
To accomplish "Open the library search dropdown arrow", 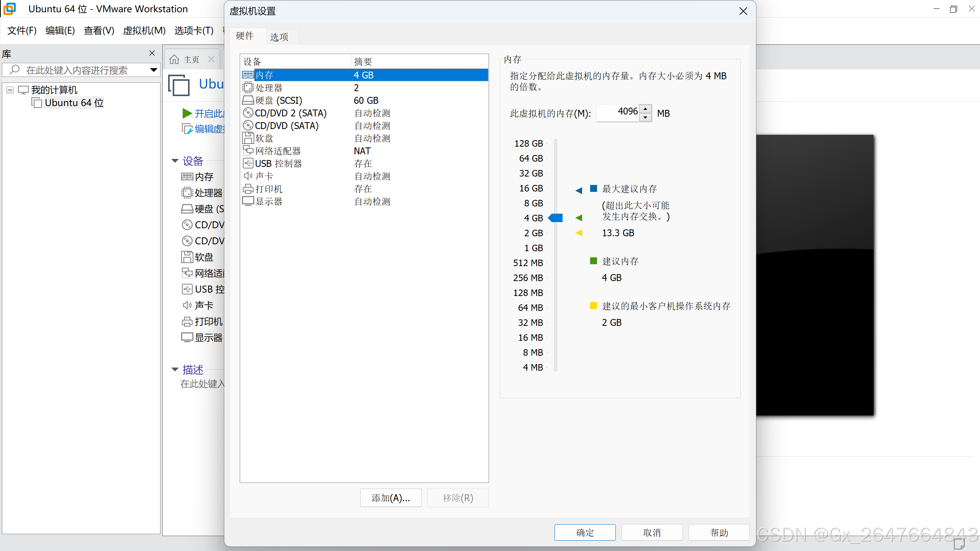I will pos(154,70).
